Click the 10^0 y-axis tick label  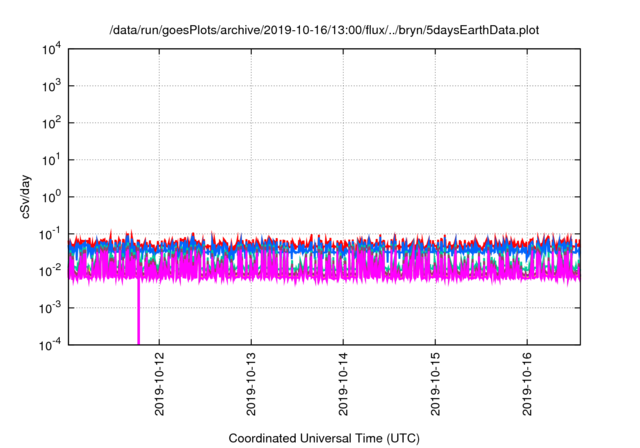tap(50, 197)
